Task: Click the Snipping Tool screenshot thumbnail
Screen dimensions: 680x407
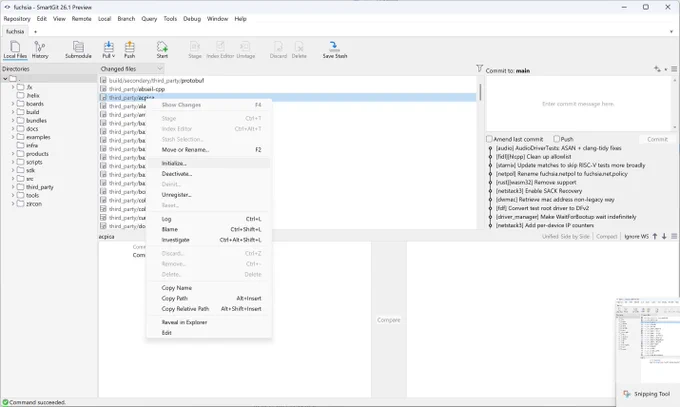Action: point(648,340)
